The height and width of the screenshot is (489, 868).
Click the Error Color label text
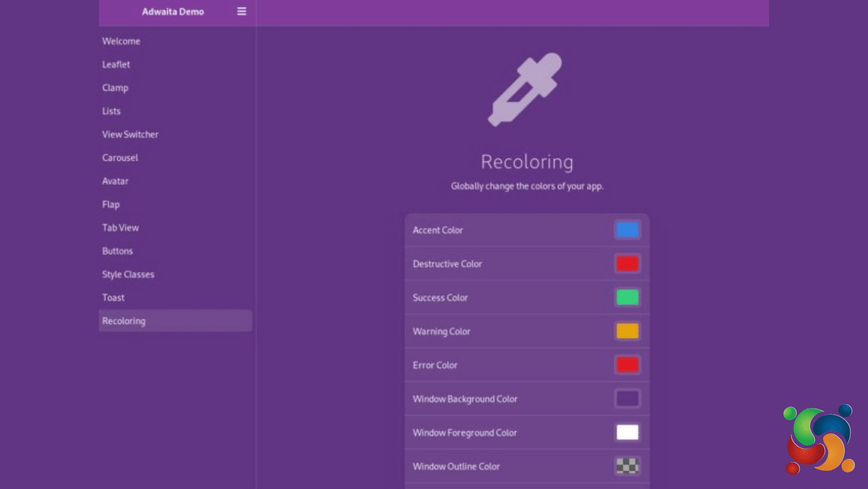click(435, 365)
